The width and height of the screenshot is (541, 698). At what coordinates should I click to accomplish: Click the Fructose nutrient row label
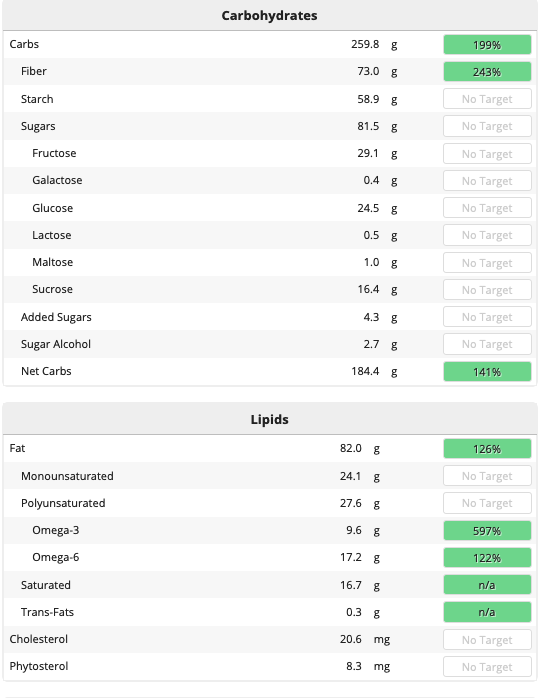[x=54, y=153]
